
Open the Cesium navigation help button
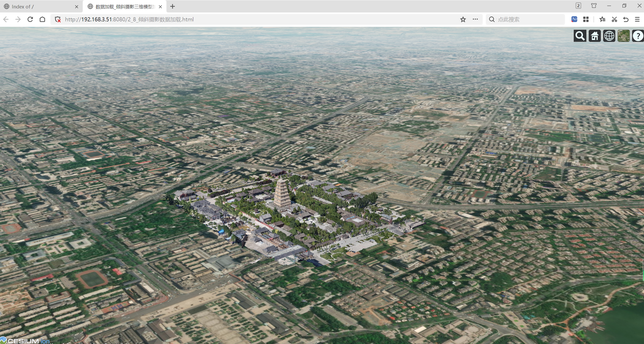pyautogui.click(x=638, y=36)
